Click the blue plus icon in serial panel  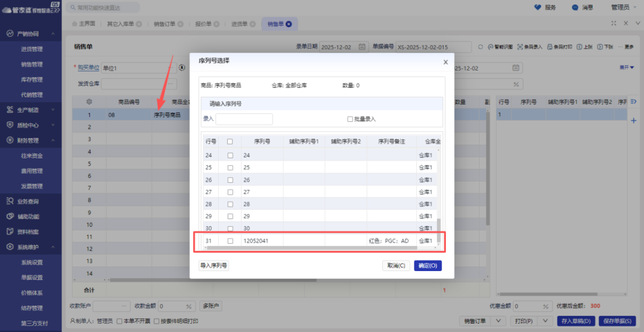point(633,121)
